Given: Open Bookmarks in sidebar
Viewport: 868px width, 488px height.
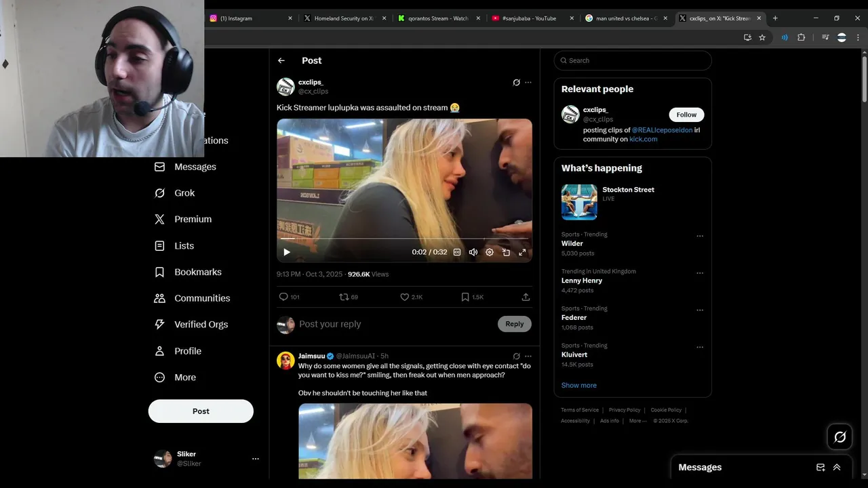Looking at the screenshot, I should [x=188, y=272].
